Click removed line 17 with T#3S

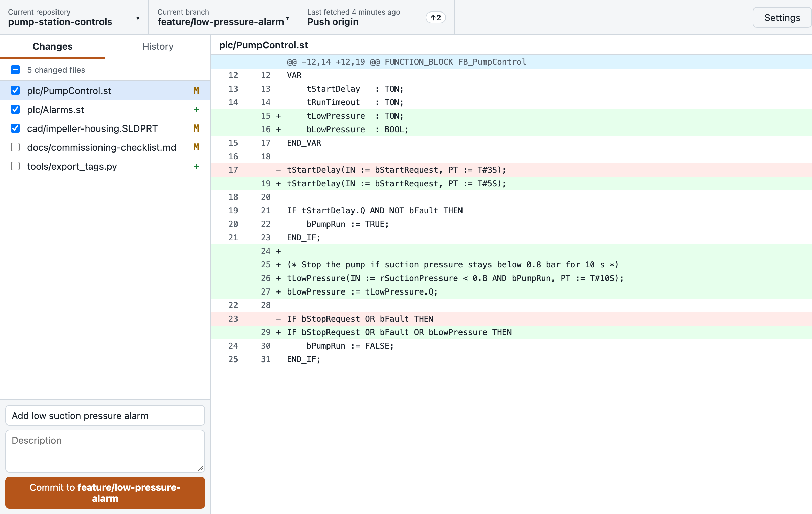511,170
